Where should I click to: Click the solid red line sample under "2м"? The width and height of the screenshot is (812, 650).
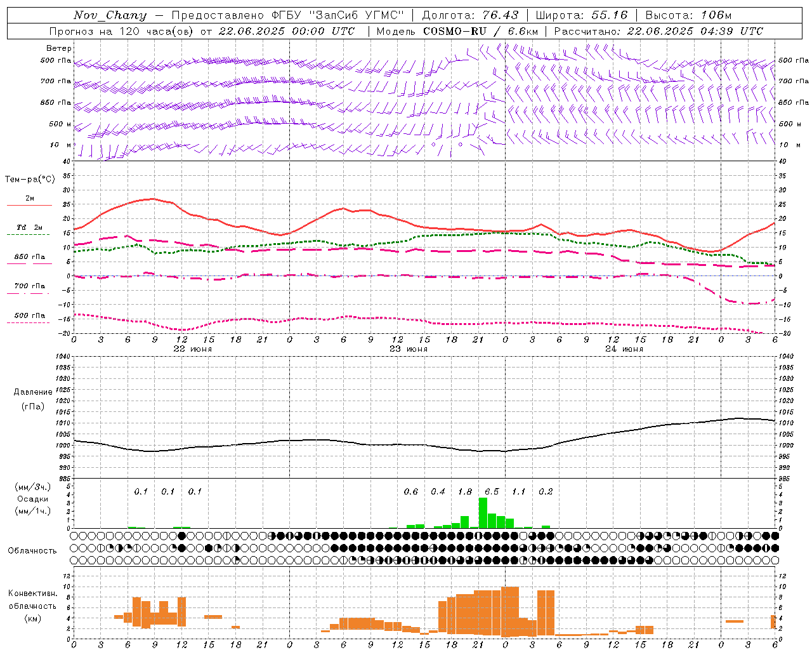[x=29, y=205]
